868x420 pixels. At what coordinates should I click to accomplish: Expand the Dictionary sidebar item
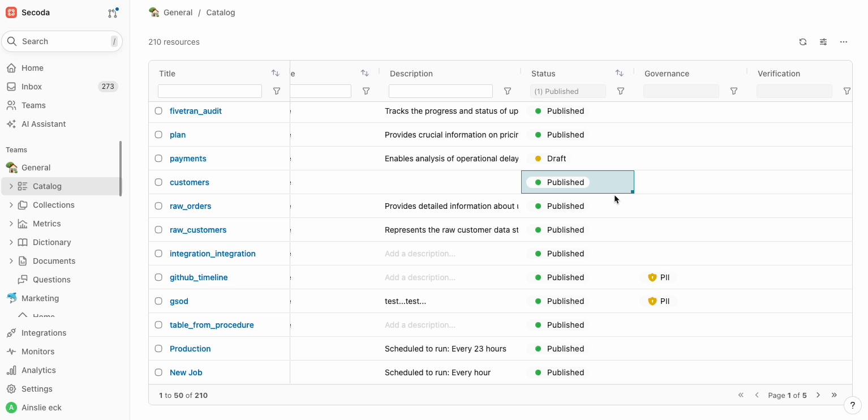point(11,242)
